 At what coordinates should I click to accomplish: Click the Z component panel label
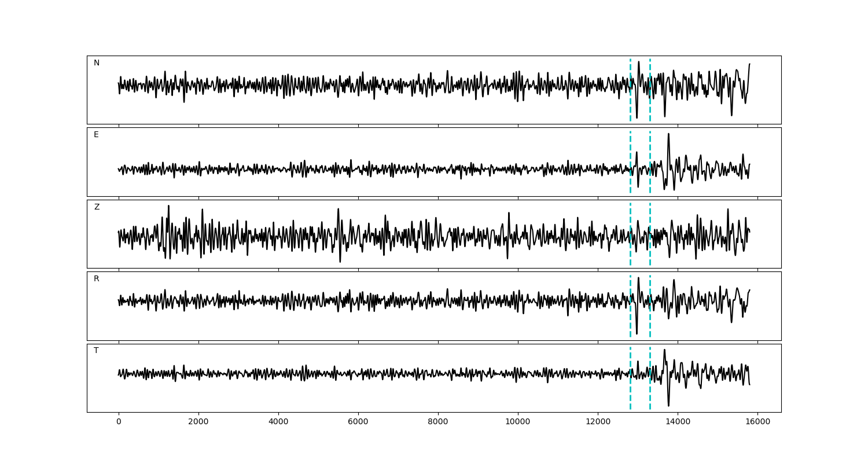[97, 207]
